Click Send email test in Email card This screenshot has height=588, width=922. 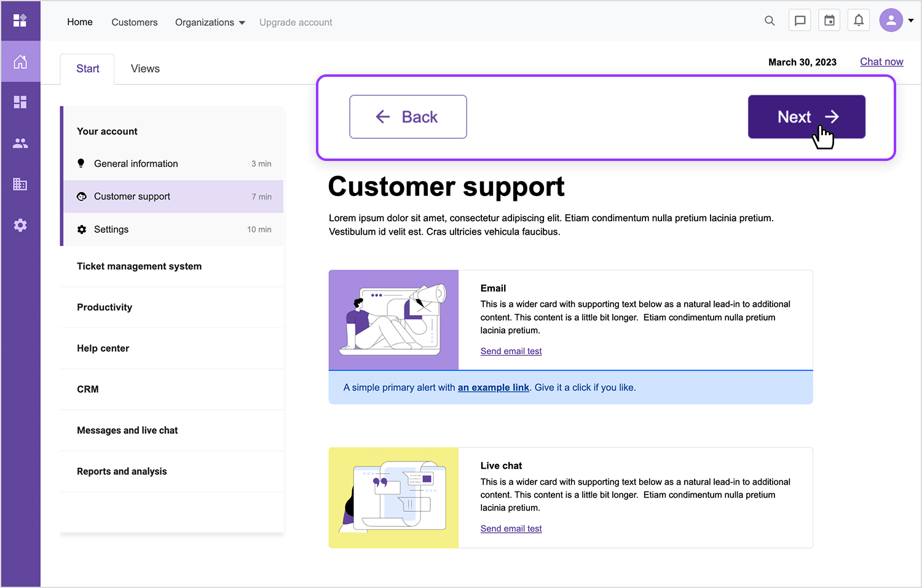pos(511,351)
